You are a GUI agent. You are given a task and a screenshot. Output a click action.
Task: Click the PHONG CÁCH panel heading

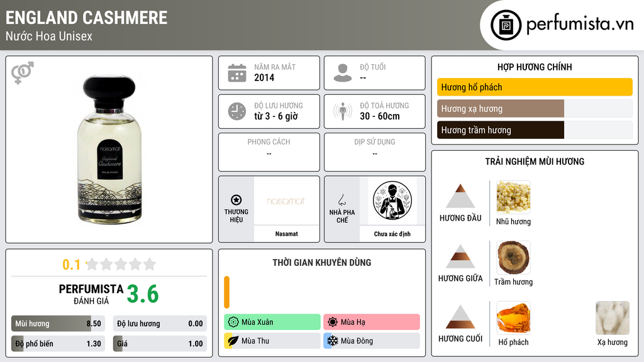click(269, 142)
